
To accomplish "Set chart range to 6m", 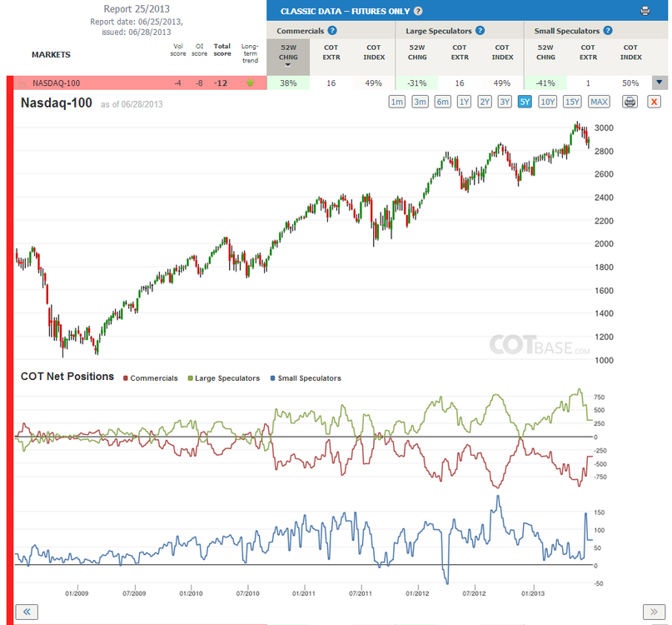I will 443,102.
